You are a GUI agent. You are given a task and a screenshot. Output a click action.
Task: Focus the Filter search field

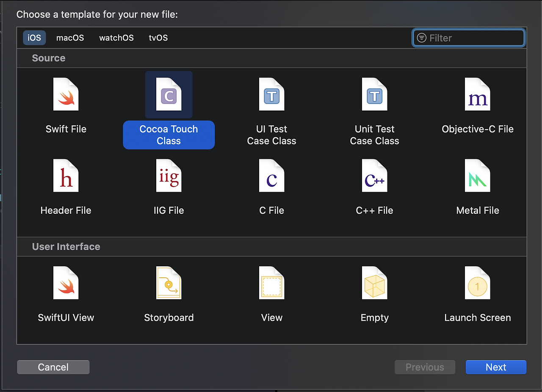(468, 38)
